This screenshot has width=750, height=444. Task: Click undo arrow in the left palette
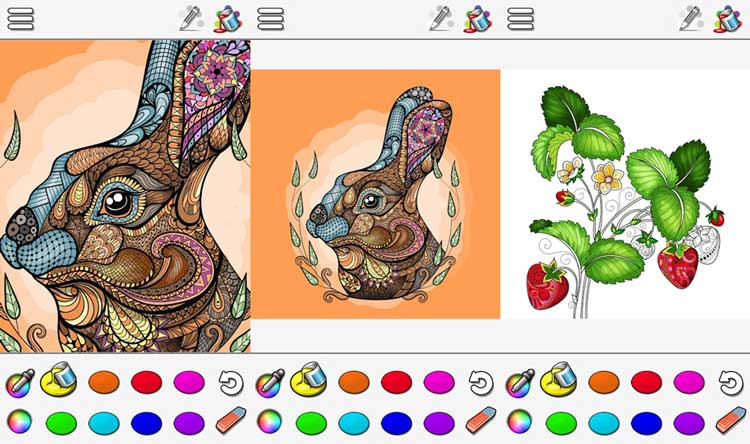coord(231,383)
